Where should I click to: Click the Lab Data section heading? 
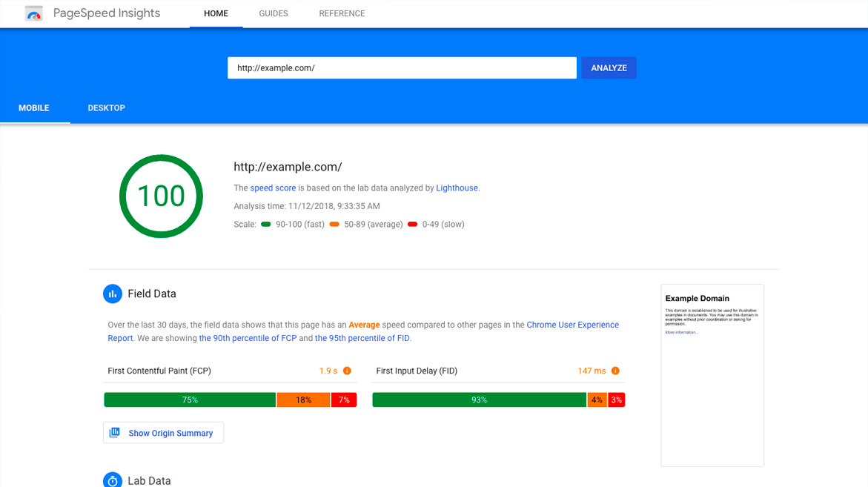[149, 480]
